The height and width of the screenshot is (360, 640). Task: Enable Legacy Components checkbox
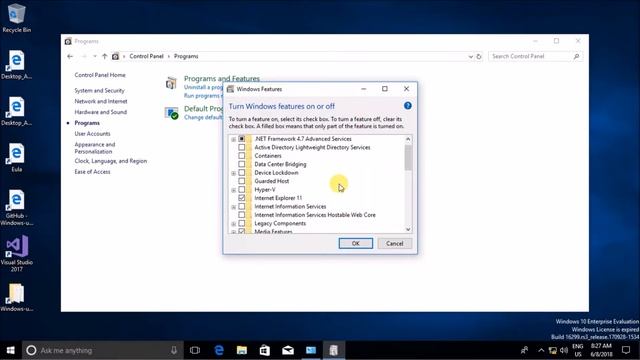pos(242,223)
